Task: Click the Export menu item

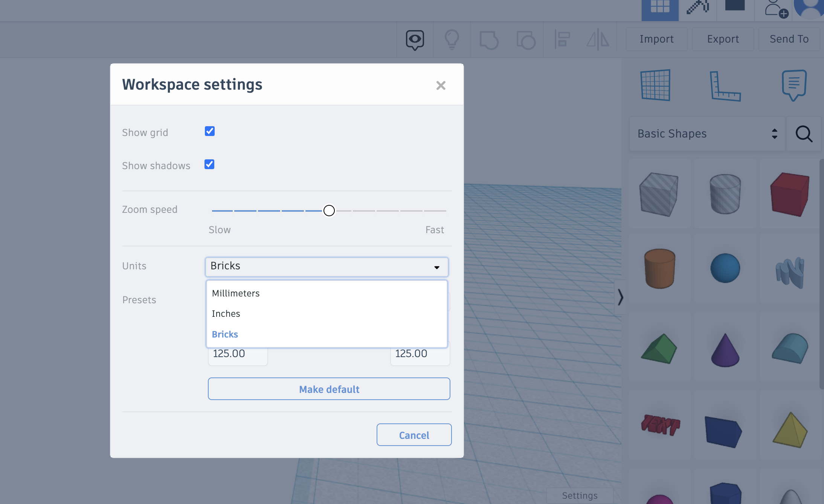Action: [x=723, y=39]
